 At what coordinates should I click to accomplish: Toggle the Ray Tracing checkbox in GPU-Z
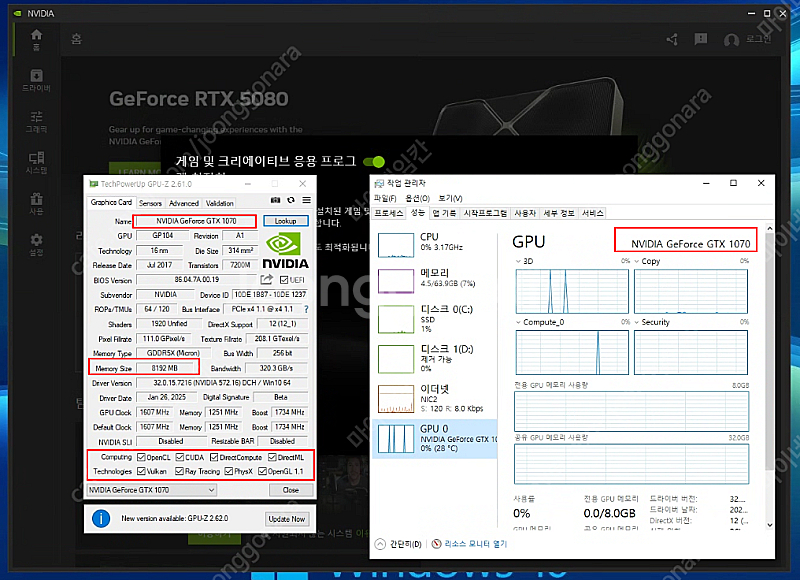point(179,471)
